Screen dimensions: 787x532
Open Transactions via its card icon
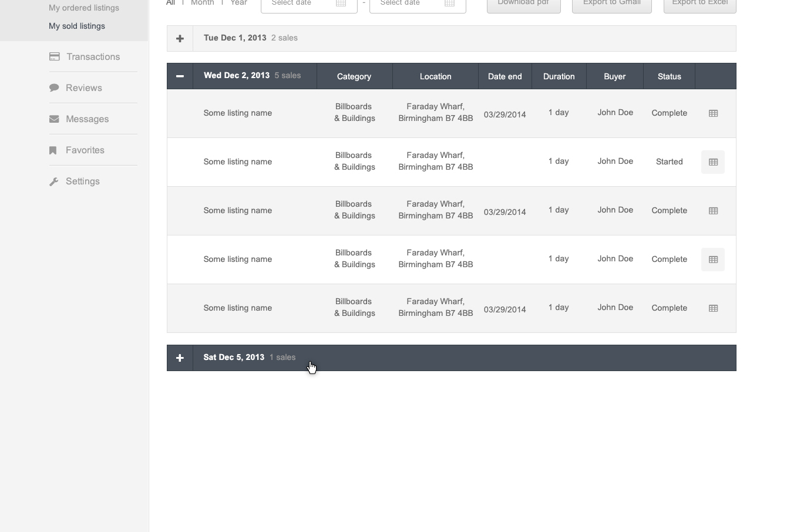click(55, 57)
